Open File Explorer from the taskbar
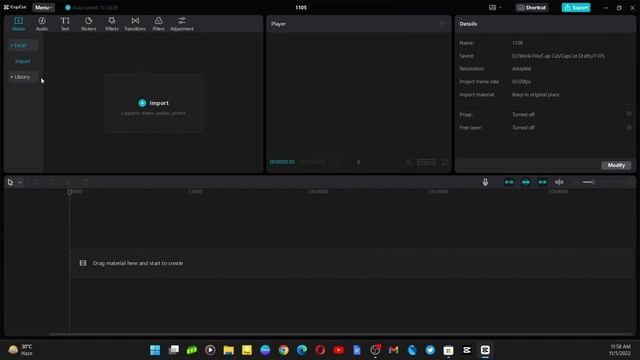Screen dimensions: 640x360 (229, 350)
